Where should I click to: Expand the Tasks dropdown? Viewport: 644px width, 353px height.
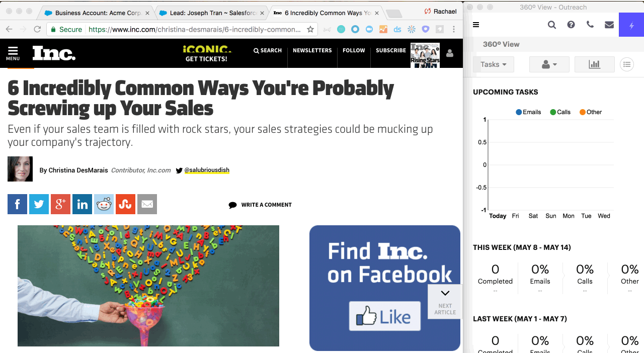coord(493,64)
